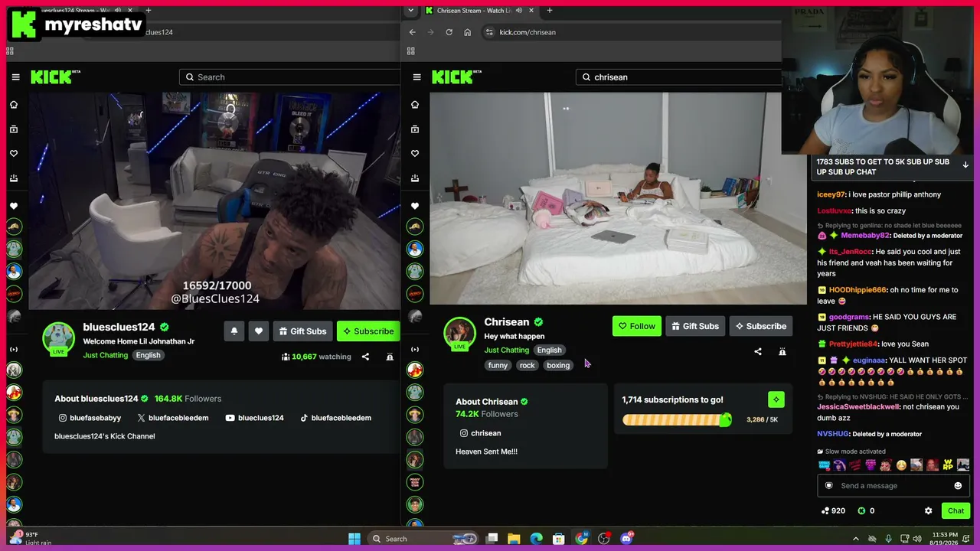Show hidden system tray icons
The image size is (980, 551).
point(856,539)
